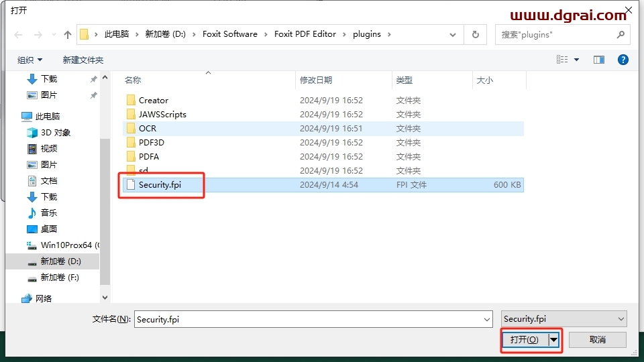Open 文档 in navigation pane
This screenshot has height=362, width=644.
click(x=49, y=180)
